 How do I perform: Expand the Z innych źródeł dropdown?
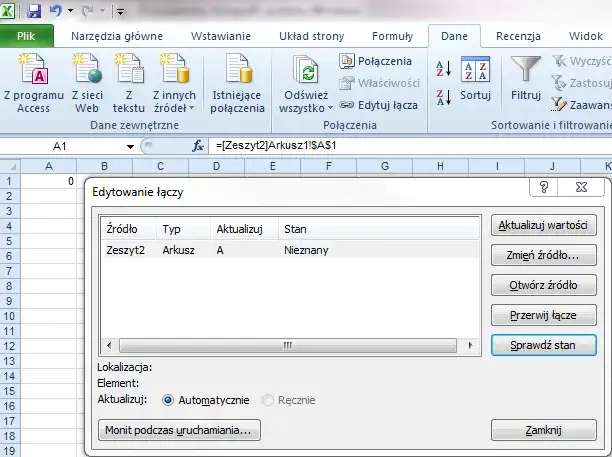(x=173, y=107)
